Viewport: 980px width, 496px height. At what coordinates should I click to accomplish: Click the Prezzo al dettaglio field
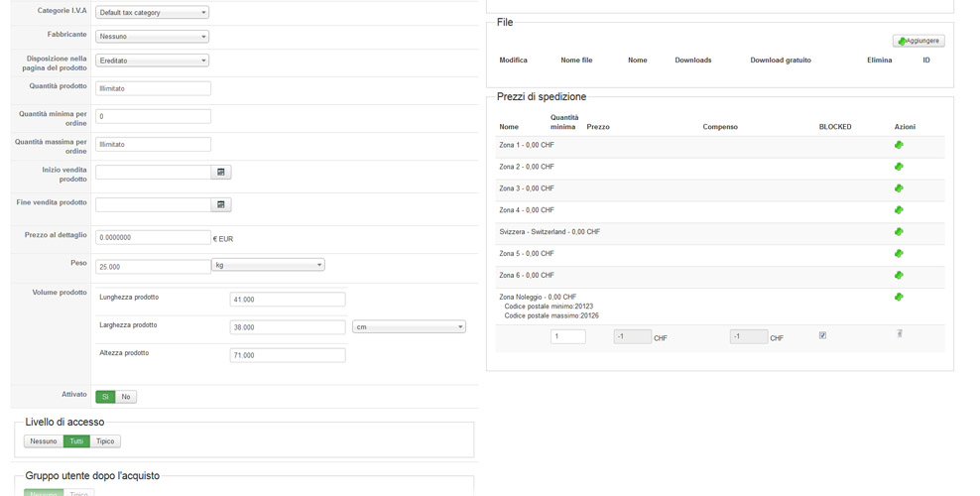pyautogui.click(x=153, y=238)
